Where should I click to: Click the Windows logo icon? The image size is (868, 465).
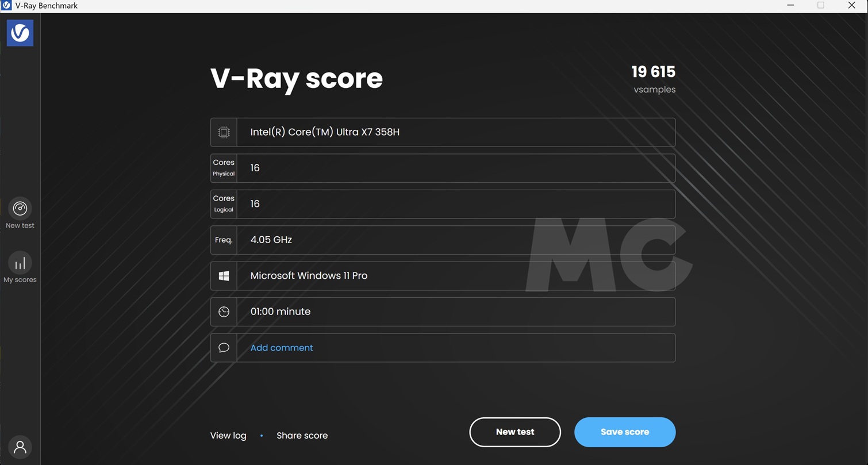click(x=224, y=276)
